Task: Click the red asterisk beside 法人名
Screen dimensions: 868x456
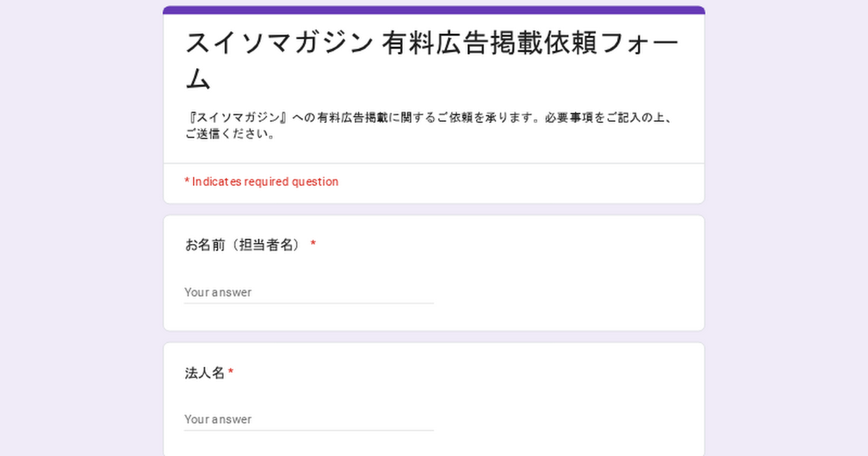Action: pos(231,373)
